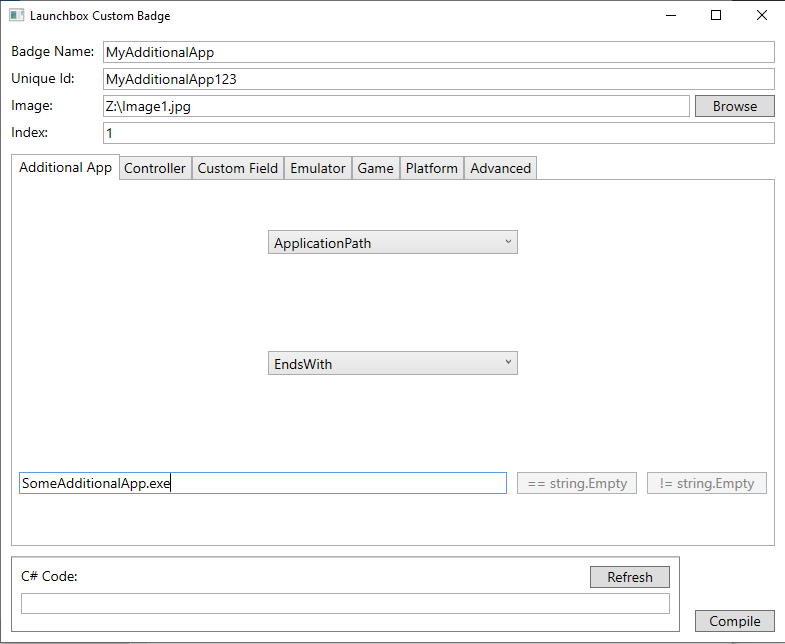Screen dimensions: 785x644
Task: Open the Platform tab
Action: pyautogui.click(x=432, y=168)
